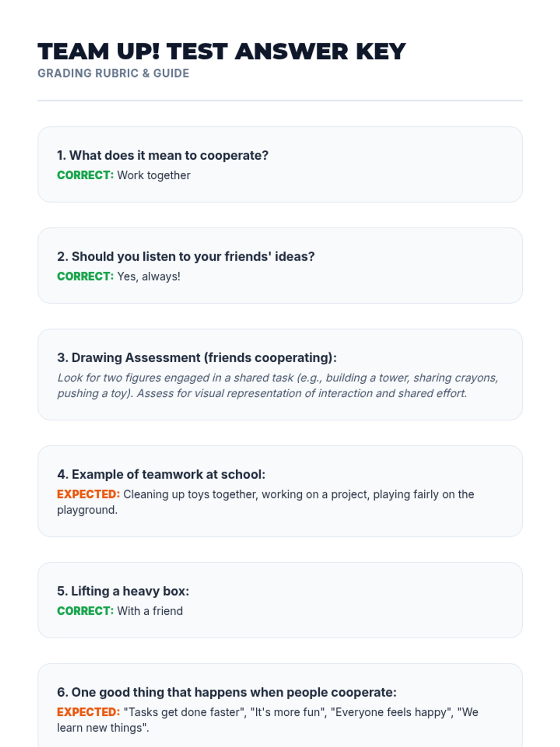Click the "Yes, always!" answer
This screenshot has height=747, width=560.
pyautogui.click(x=148, y=276)
